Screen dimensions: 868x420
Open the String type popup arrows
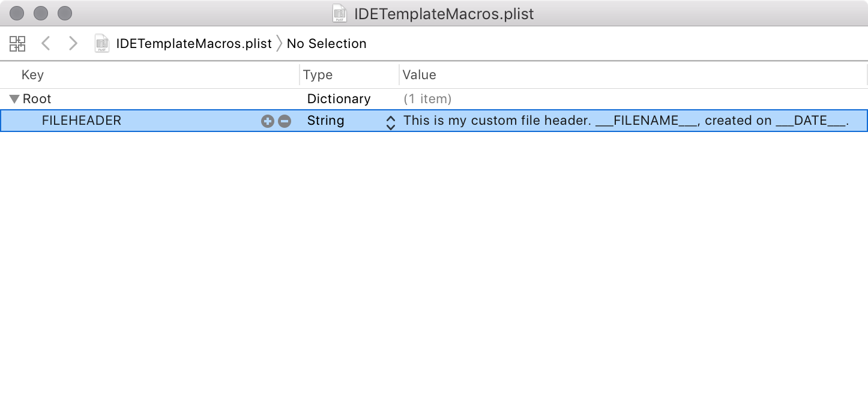tap(391, 122)
